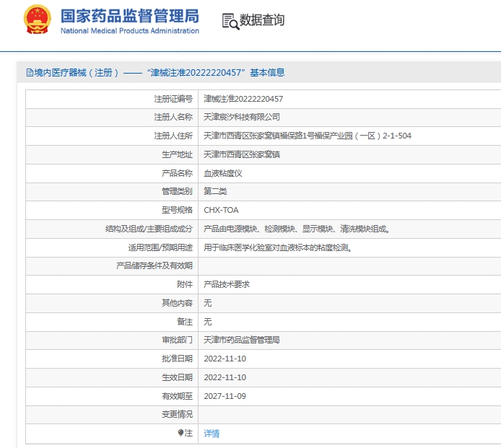501x448 pixels.
Task: Select the intended use description text
Action: 278,247
